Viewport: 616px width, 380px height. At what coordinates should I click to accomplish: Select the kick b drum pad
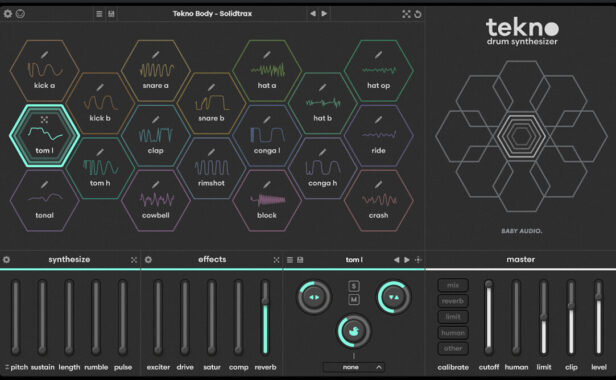tap(100, 103)
